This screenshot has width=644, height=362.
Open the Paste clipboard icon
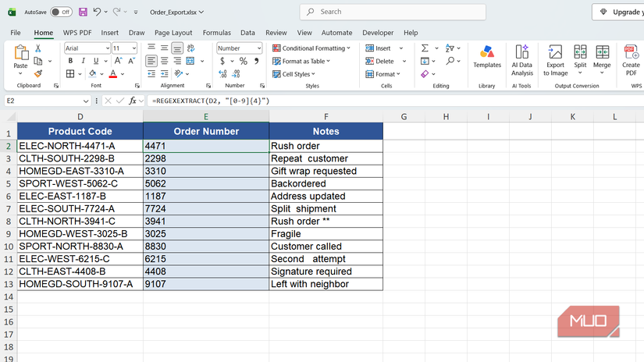point(20,53)
